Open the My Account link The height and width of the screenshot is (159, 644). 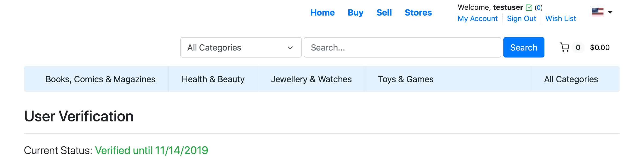click(478, 19)
